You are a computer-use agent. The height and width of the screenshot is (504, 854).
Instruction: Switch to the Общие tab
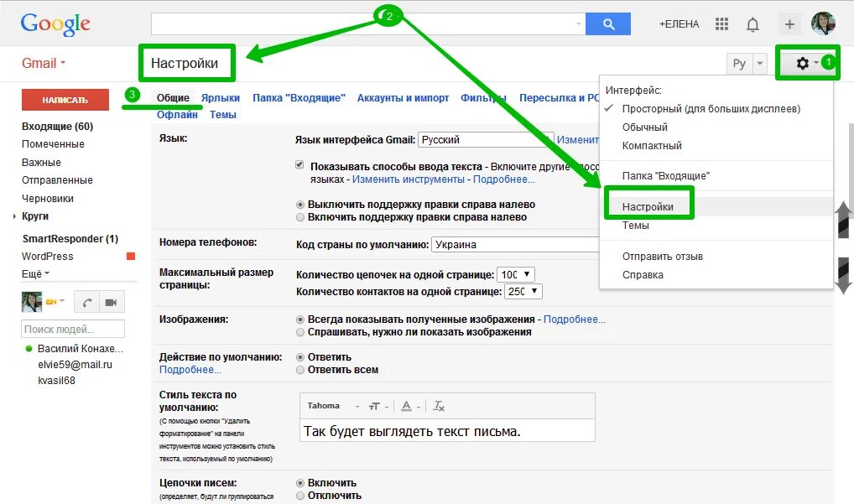[x=173, y=98]
